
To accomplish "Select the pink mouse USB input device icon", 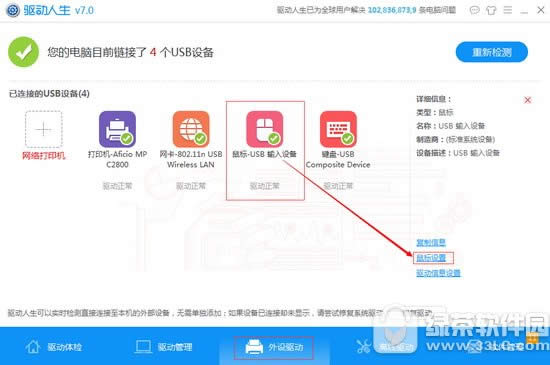I will click(x=264, y=129).
